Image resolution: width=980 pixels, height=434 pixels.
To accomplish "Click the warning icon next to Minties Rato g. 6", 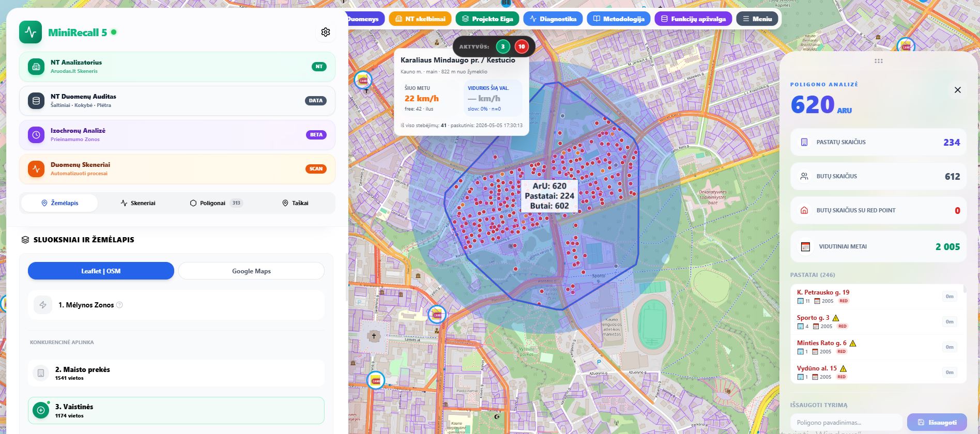I will click(853, 343).
